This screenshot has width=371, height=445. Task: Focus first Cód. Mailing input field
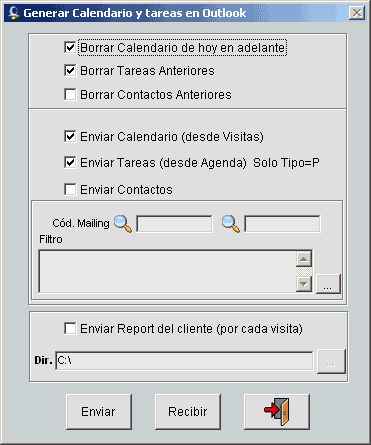[x=174, y=224]
